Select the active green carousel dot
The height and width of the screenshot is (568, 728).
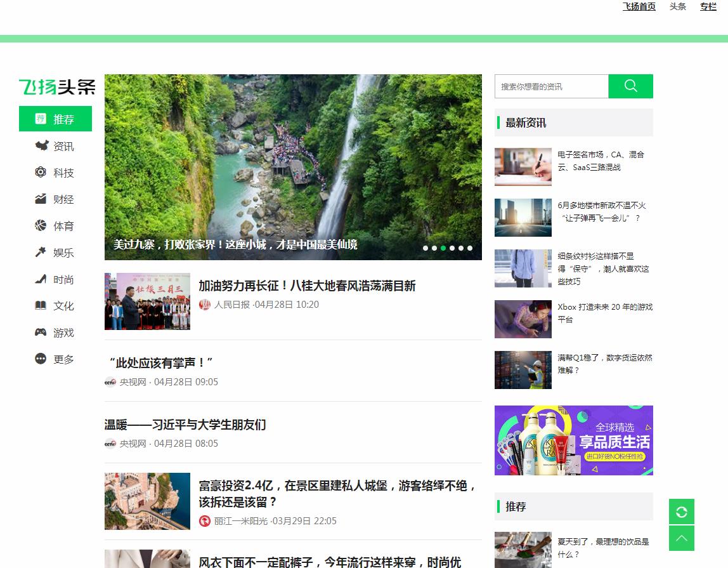coord(443,248)
